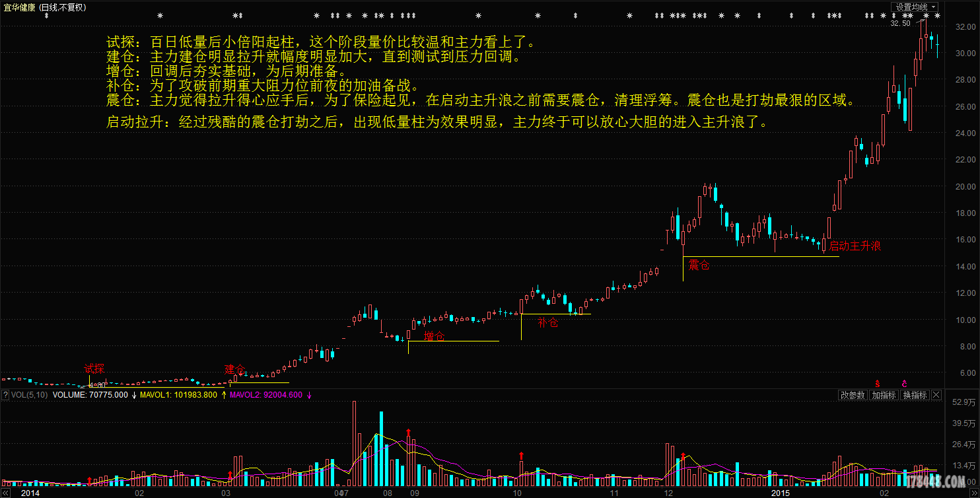Click the red S marker above the volume panel
980x498 pixels.
[x=878, y=383]
